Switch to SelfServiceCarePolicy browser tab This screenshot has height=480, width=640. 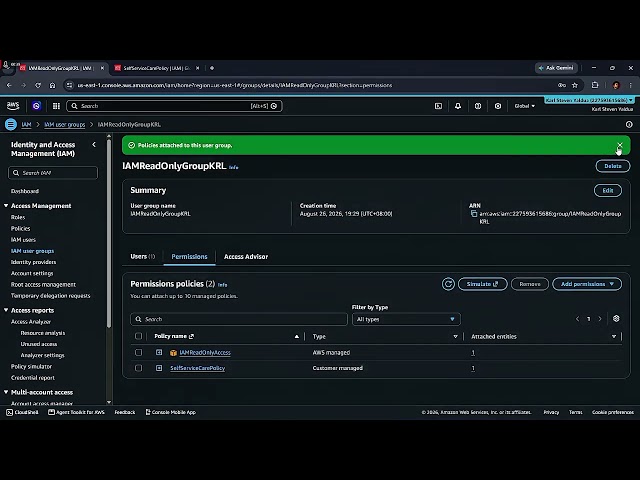tap(157, 68)
